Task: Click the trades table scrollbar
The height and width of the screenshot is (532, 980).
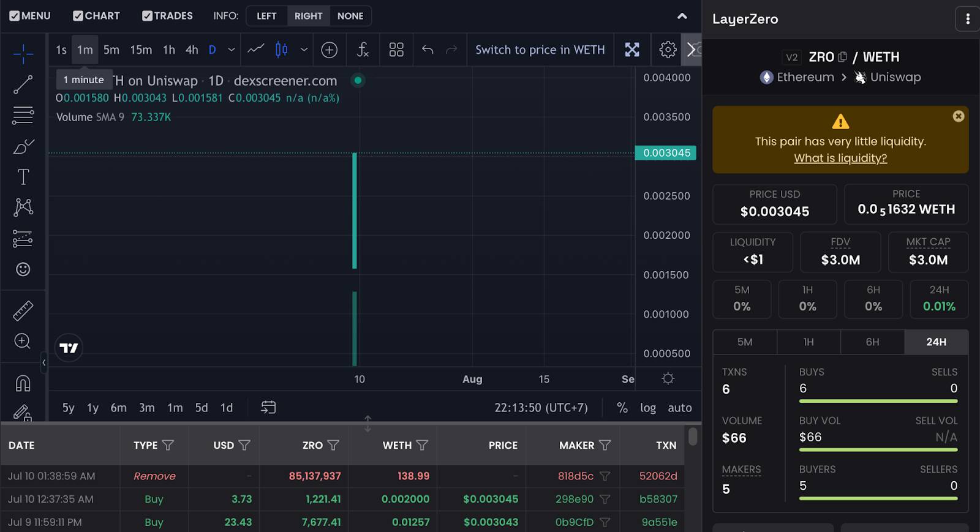Action: point(693,436)
